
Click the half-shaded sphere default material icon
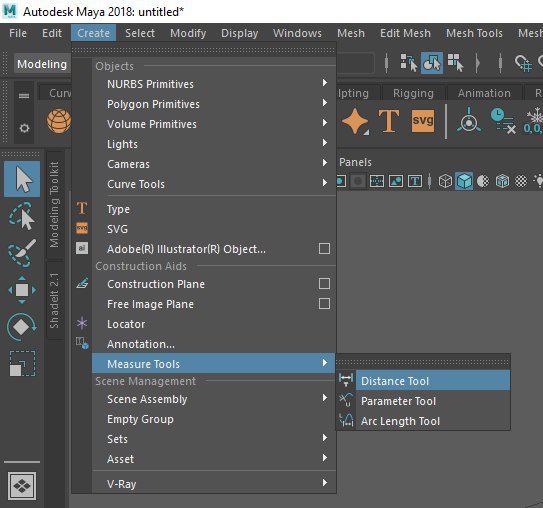pos(483,181)
